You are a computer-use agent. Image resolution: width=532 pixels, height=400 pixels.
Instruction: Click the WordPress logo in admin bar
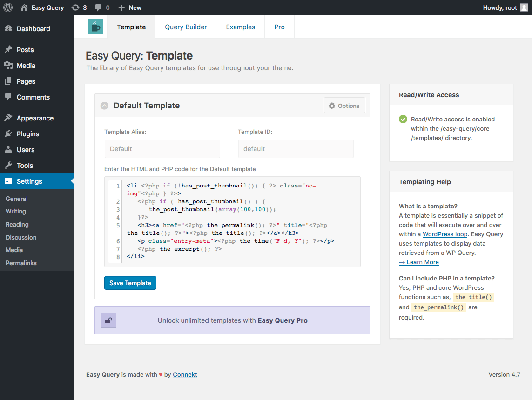pos(8,7)
